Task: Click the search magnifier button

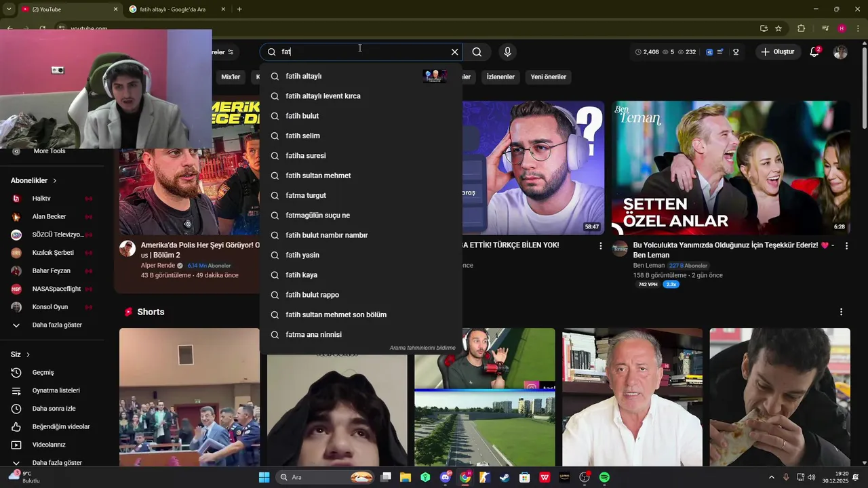Action: point(477,52)
